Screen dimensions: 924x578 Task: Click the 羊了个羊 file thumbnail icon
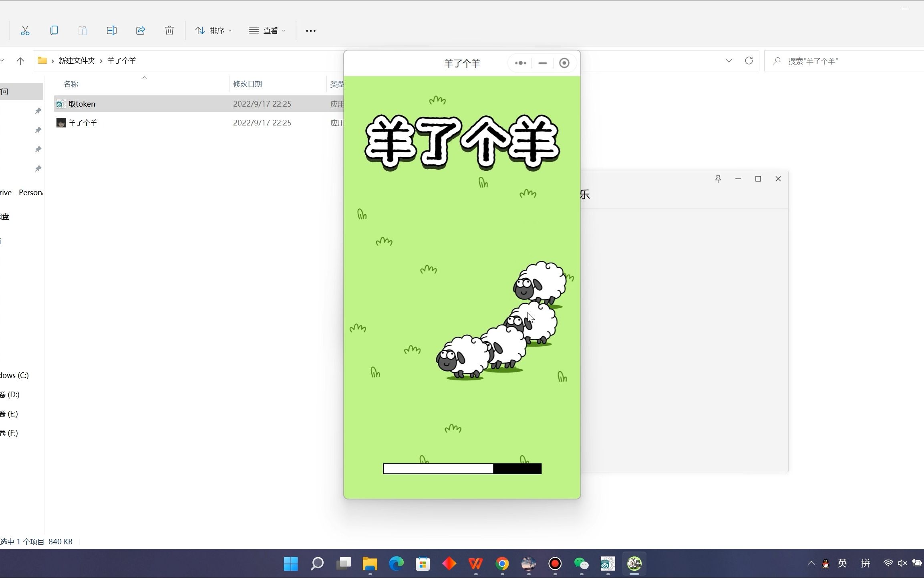[x=61, y=123]
